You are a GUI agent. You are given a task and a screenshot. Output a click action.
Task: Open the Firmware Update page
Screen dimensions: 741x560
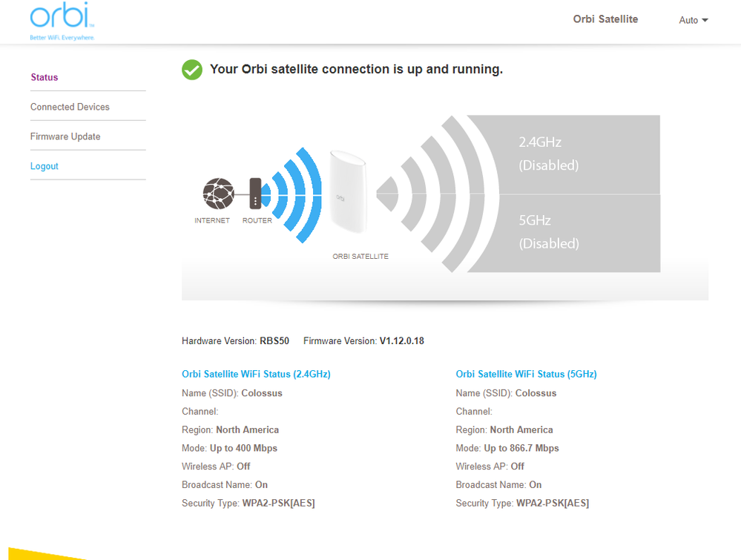tap(65, 136)
